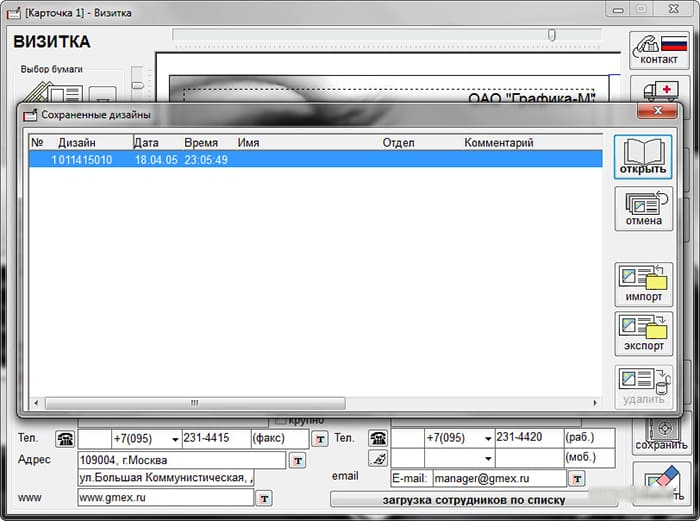This screenshot has width=700, height=521.
Task: Select saved design row 011415010
Action: (x=316, y=159)
